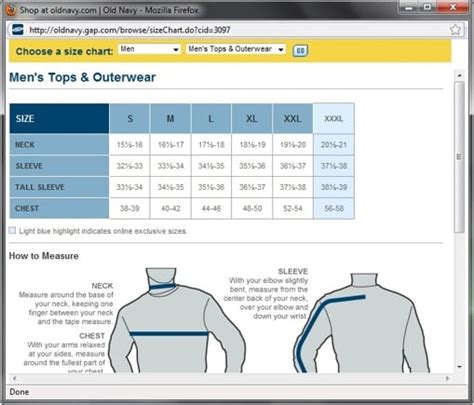This screenshot has height=405, width=474.
Task: Maximize the Firefox window
Action: tap(427, 7)
